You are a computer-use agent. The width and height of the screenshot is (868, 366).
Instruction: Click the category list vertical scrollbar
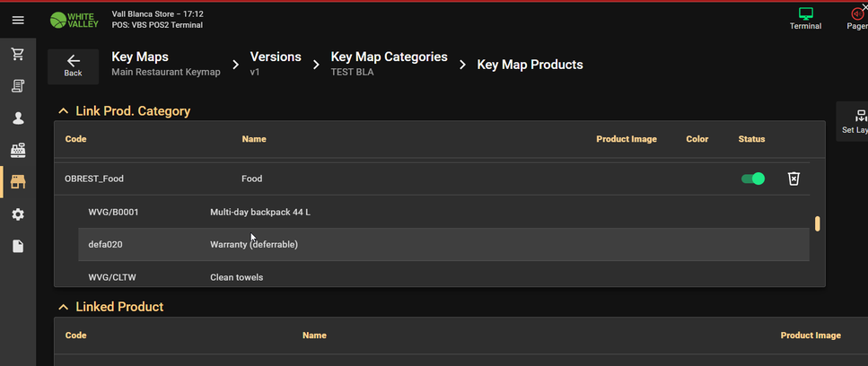(817, 223)
